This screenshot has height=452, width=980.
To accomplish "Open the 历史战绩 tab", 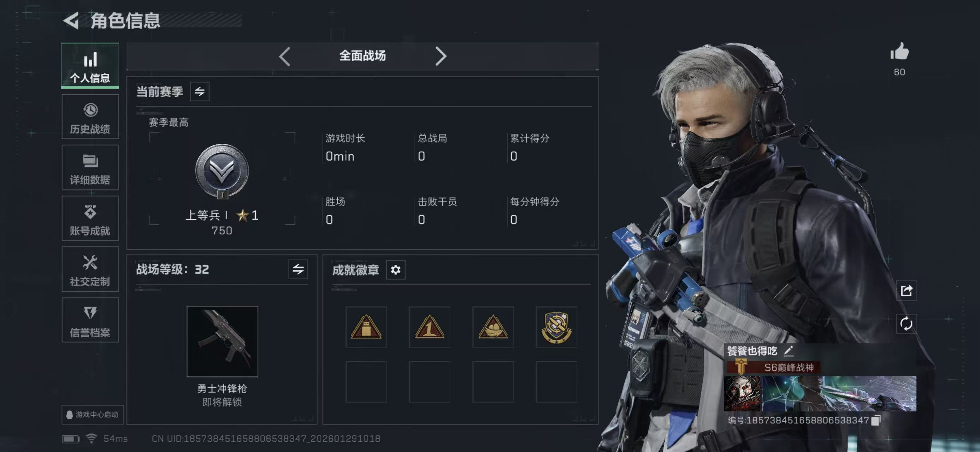I will 90,117.
